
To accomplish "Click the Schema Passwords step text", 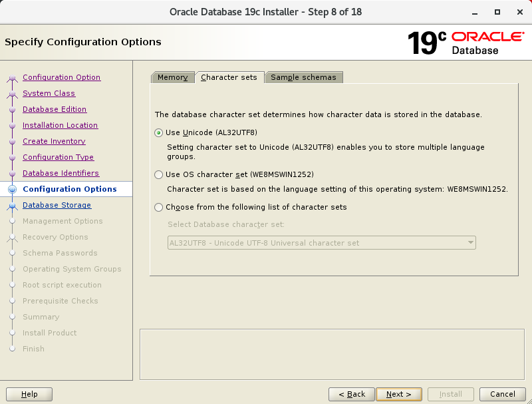I will point(60,253).
